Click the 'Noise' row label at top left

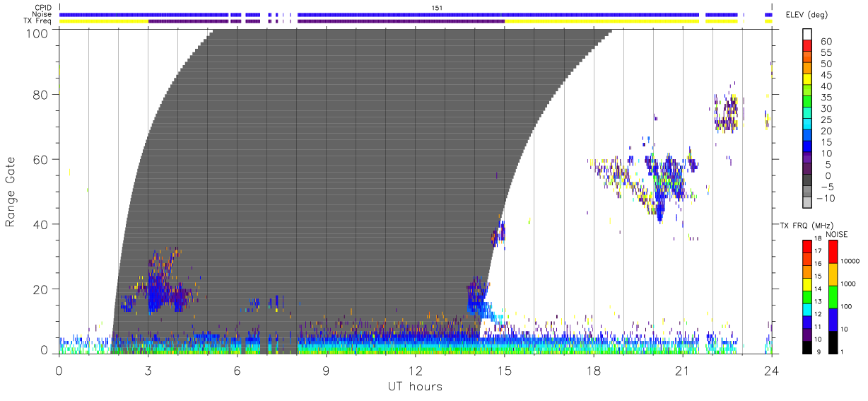tap(43, 14)
